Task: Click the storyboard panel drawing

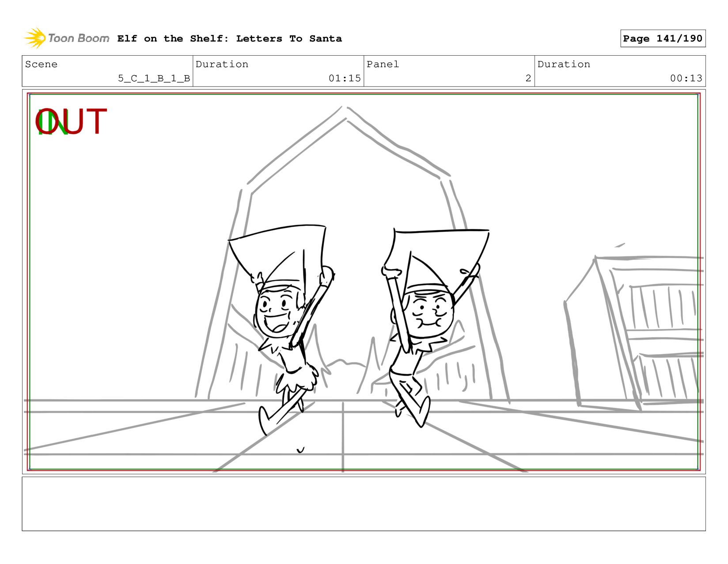Action: tap(364, 282)
